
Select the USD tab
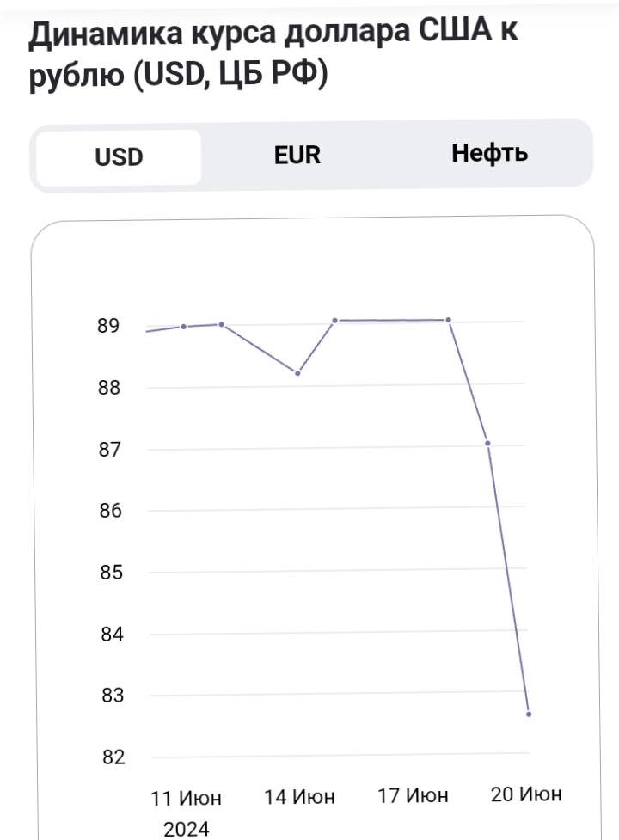[119, 157]
